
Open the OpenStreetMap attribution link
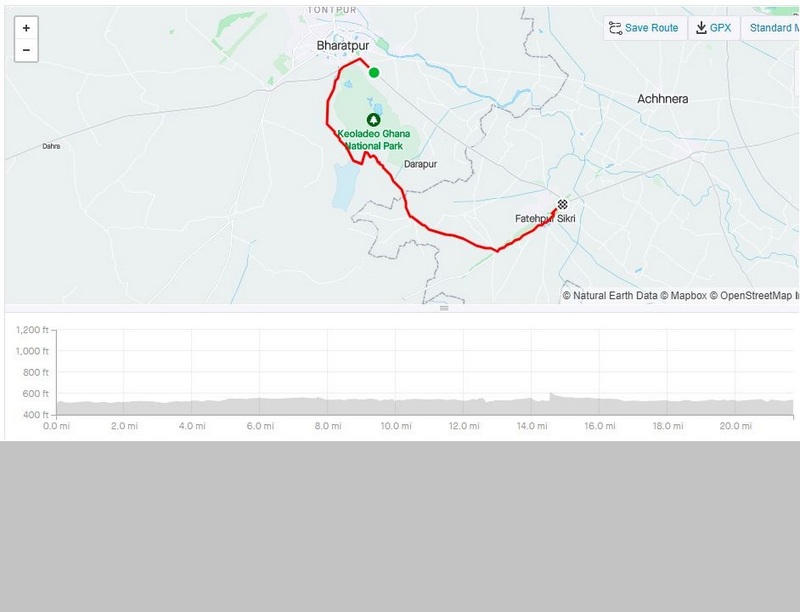(758, 296)
